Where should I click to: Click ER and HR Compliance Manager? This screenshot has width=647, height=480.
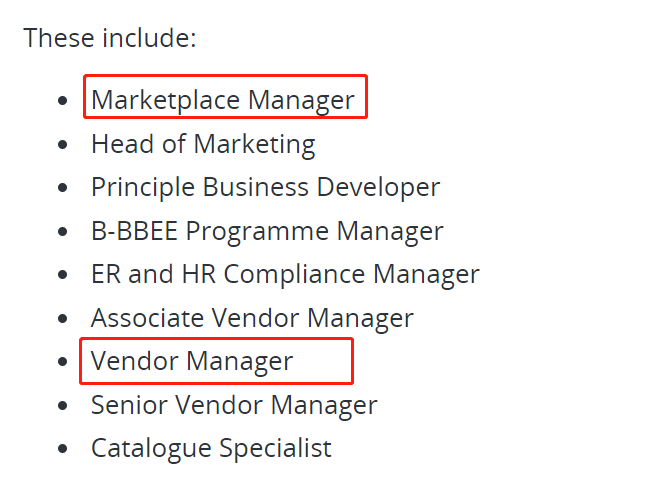285,274
